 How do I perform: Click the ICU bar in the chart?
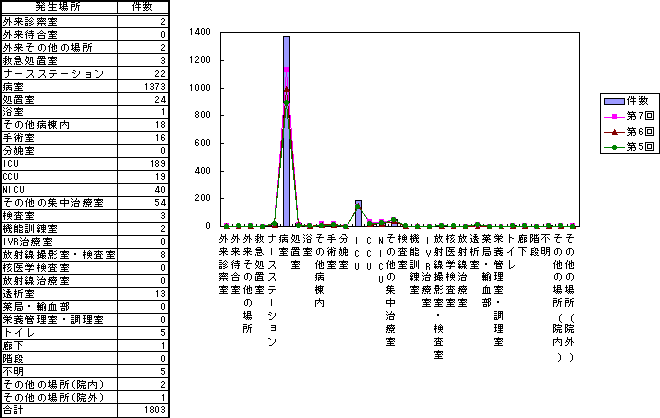(358, 213)
